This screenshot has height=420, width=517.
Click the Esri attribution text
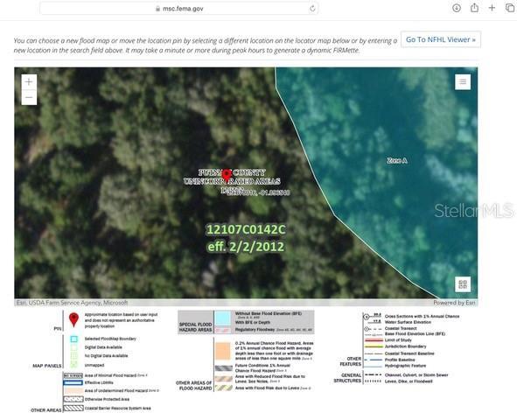(x=72, y=302)
